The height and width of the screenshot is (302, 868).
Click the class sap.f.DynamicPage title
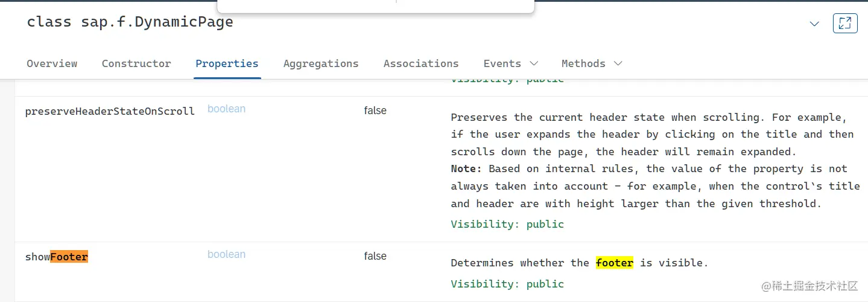point(130,22)
